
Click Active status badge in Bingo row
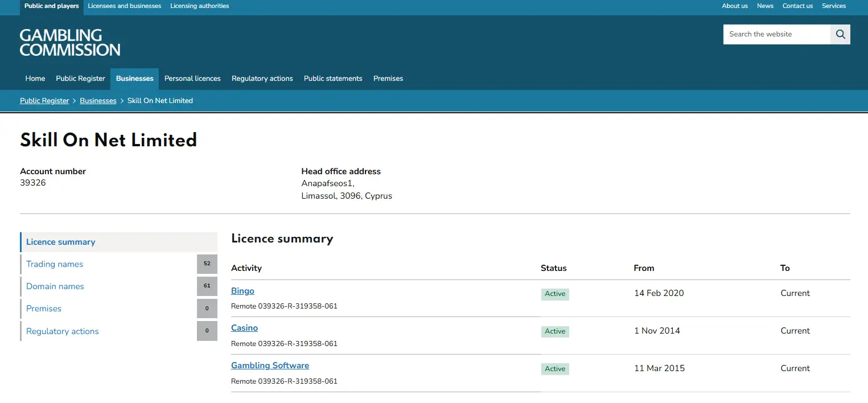click(555, 294)
